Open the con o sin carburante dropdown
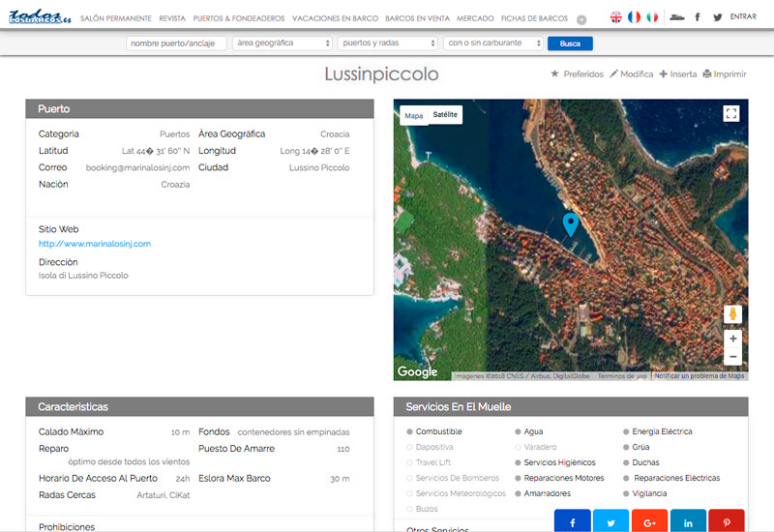774x532 pixels. 493,43
